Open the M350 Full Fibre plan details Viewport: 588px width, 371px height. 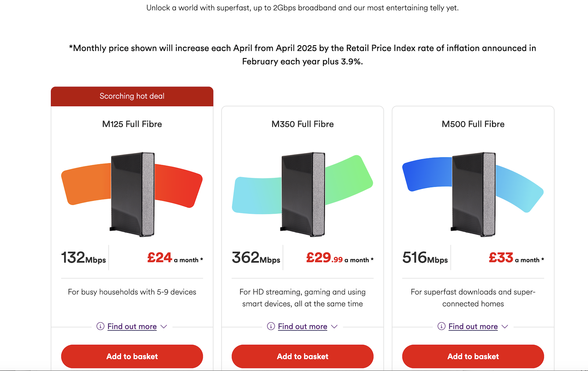(x=302, y=124)
